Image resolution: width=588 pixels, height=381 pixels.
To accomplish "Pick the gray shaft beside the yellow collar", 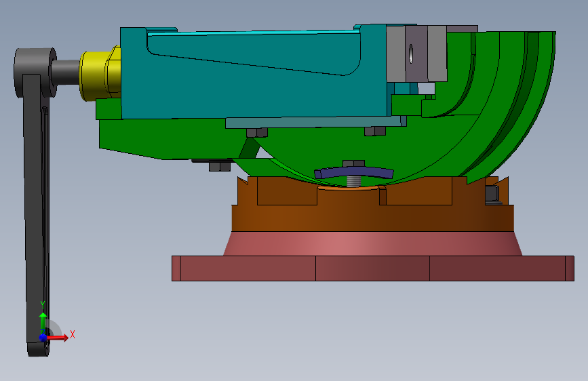I will pos(65,73).
